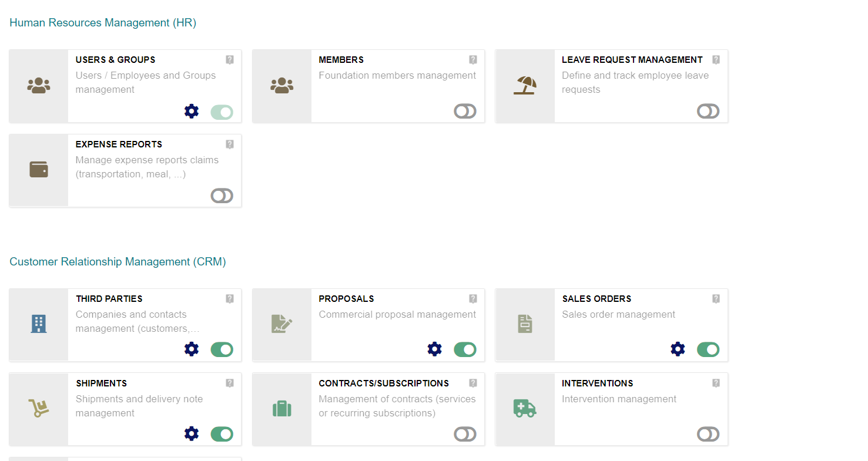Click the Interventions ambulance picture
868x461 pixels.
tap(525, 408)
